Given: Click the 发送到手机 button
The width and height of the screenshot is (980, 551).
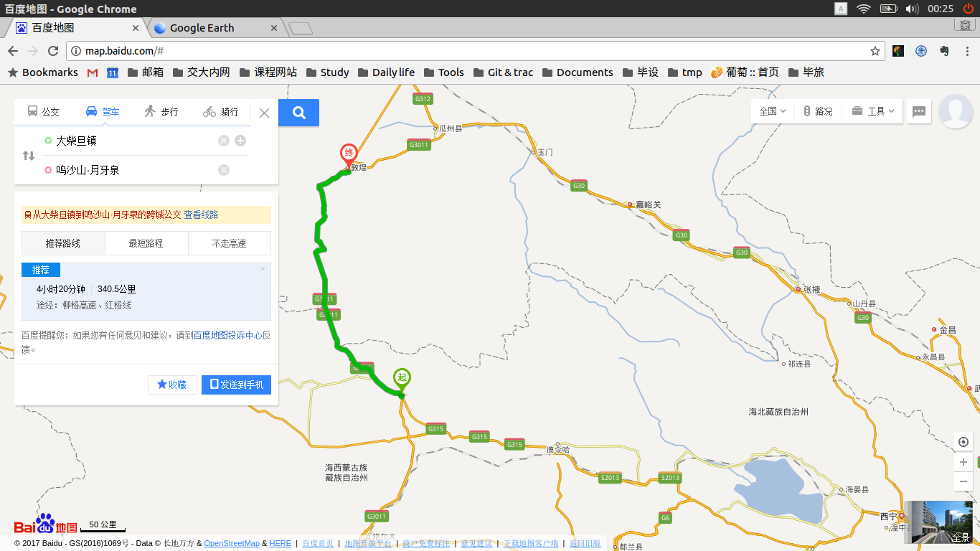Looking at the screenshot, I should pyautogui.click(x=236, y=385).
